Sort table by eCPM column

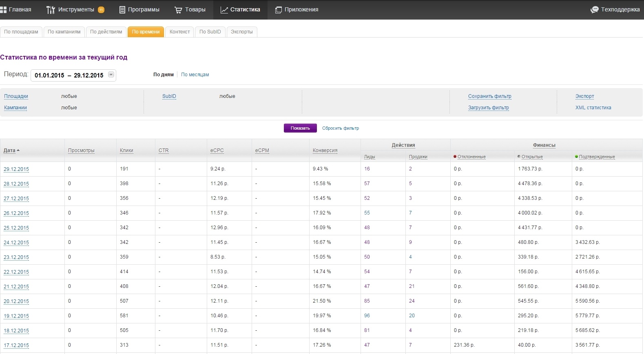coord(262,150)
